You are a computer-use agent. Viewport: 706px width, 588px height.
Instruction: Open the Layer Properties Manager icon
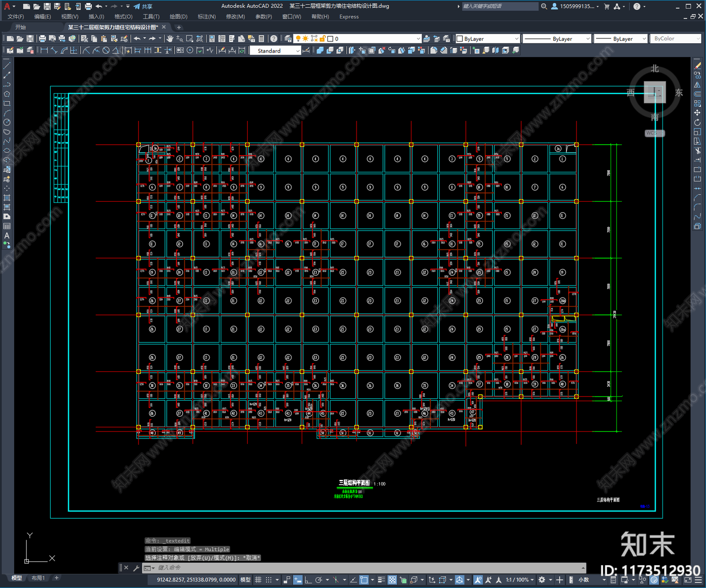(x=288, y=39)
